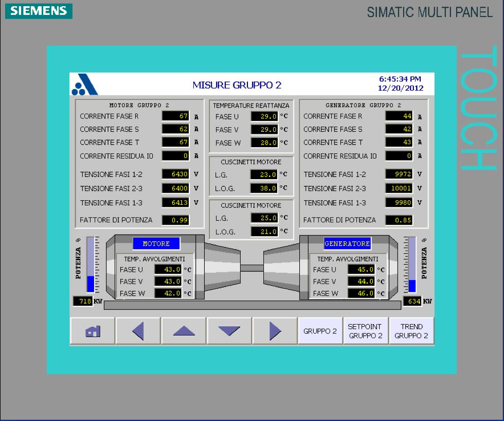Image resolution: width=504 pixels, height=421 pixels.
Task: Click the motor POTENZA bar gauge
Action: (91, 265)
